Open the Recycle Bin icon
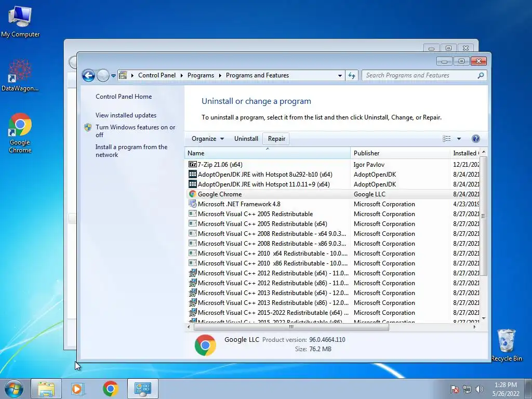 506,345
